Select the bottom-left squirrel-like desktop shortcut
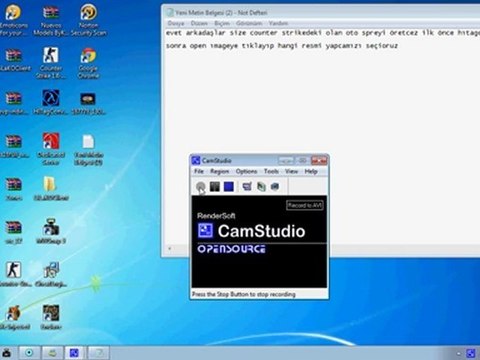 click(x=14, y=317)
